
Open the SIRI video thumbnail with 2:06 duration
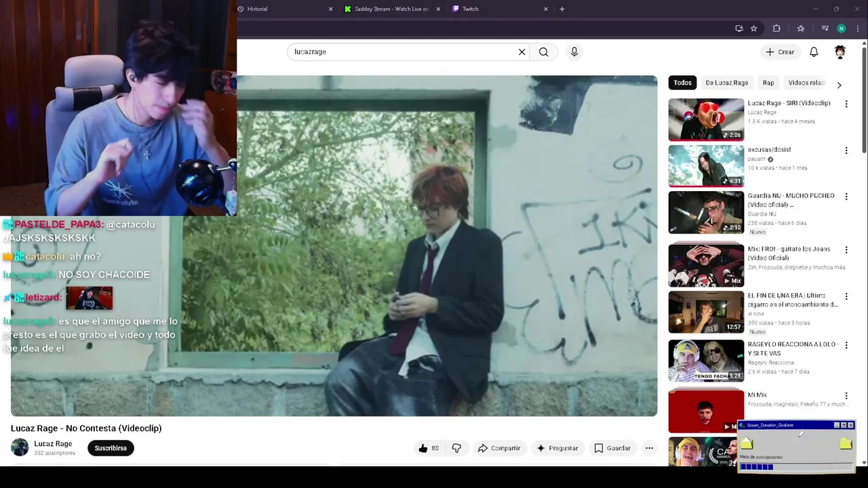706,119
